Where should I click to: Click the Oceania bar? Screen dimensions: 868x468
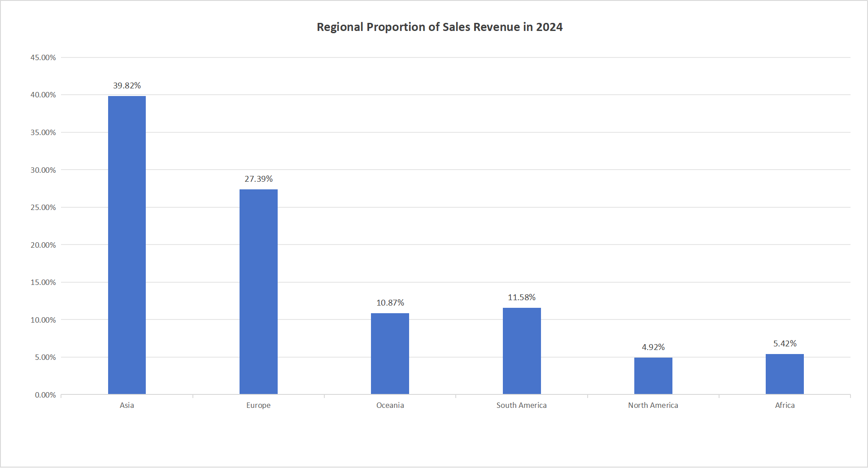[x=390, y=354]
